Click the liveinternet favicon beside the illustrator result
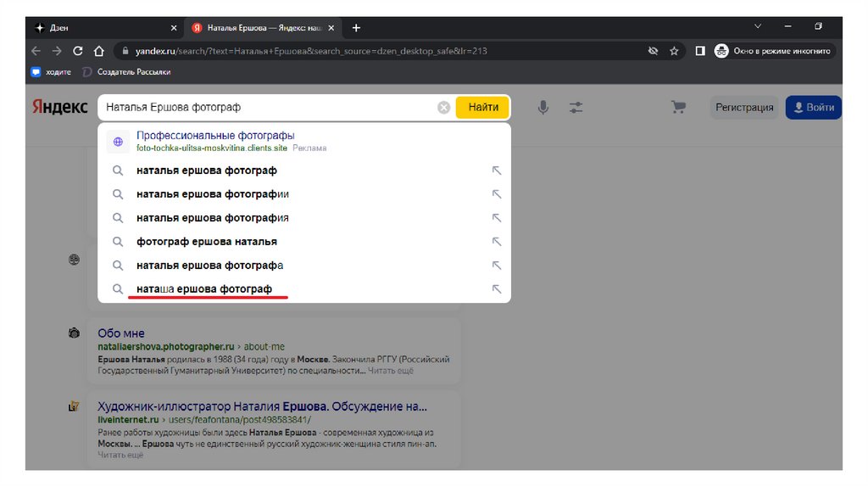Image resolution: width=868 pixels, height=487 pixels. click(x=74, y=406)
